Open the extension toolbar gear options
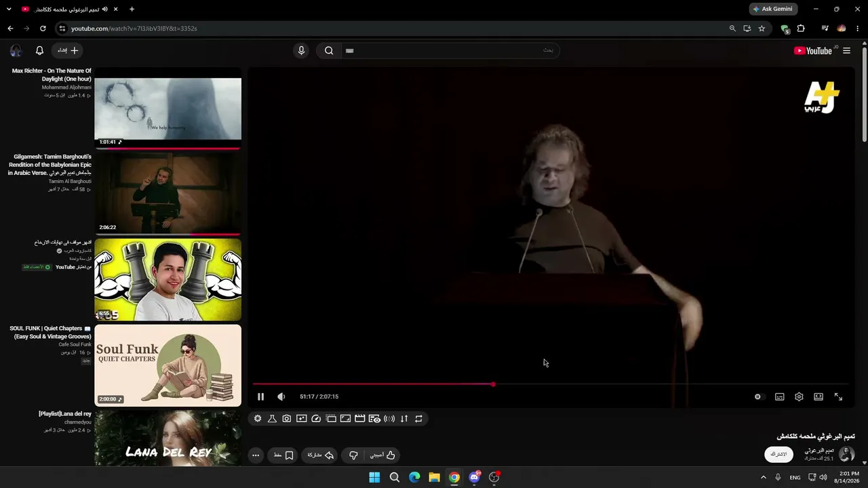868x488 pixels. (258, 419)
